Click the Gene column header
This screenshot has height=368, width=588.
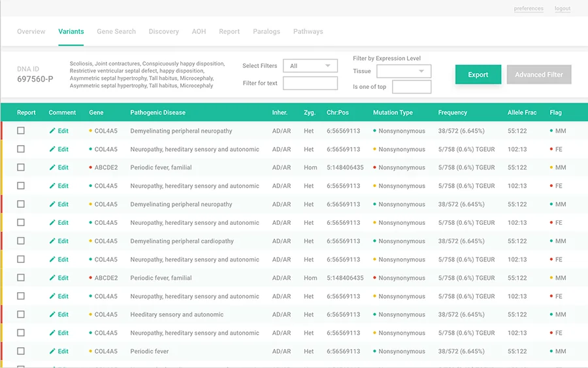(x=96, y=112)
